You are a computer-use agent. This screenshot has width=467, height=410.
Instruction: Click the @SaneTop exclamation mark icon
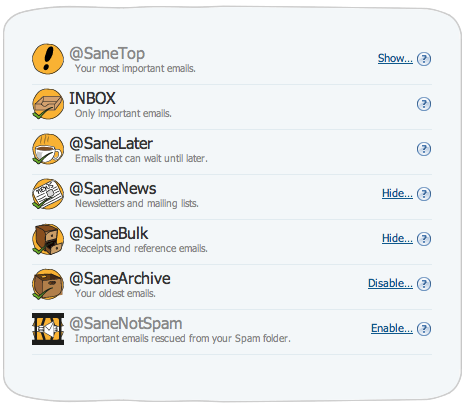click(x=48, y=59)
